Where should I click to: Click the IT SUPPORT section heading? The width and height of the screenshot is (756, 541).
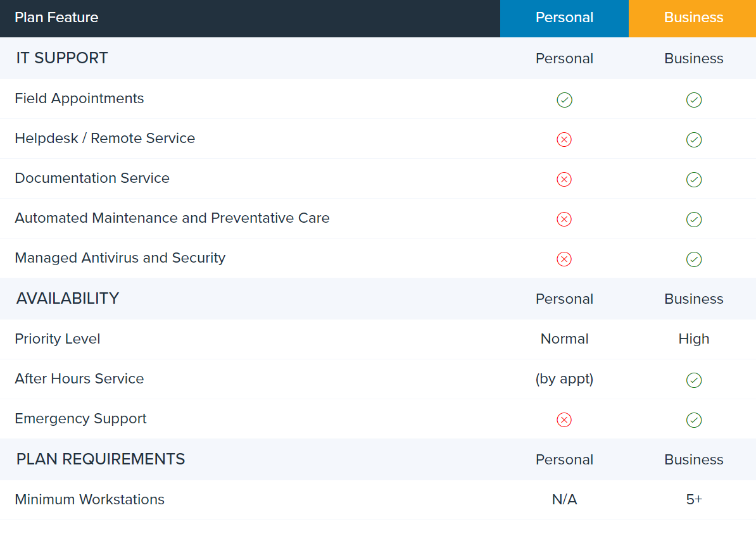62,58
